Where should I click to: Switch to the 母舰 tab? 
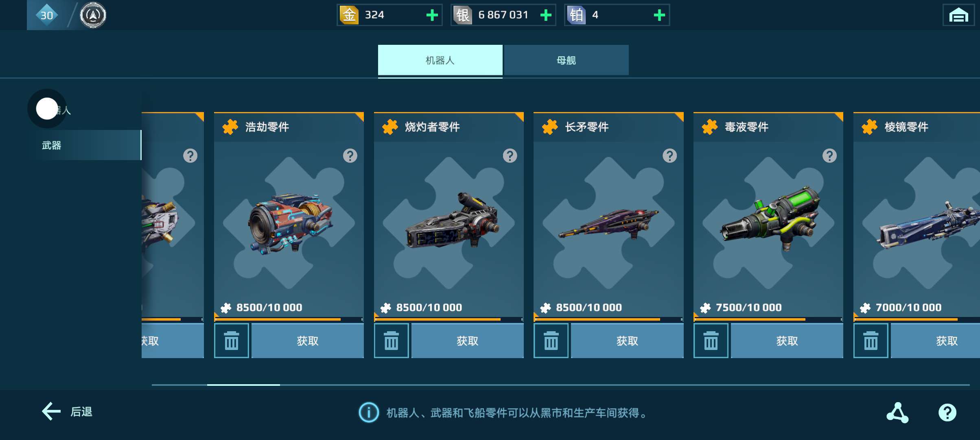(566, 60)
